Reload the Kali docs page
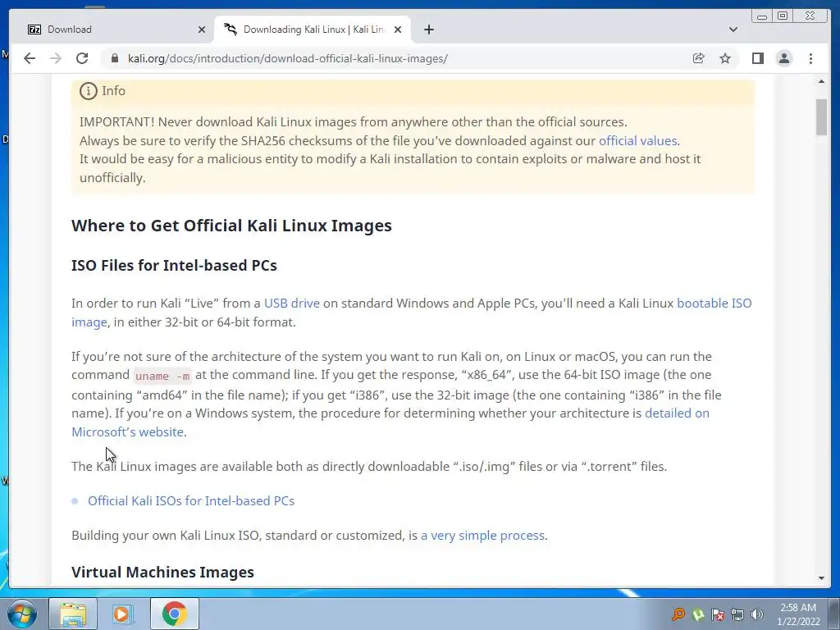The image size is (840, 630). click(x=82, y=58)
